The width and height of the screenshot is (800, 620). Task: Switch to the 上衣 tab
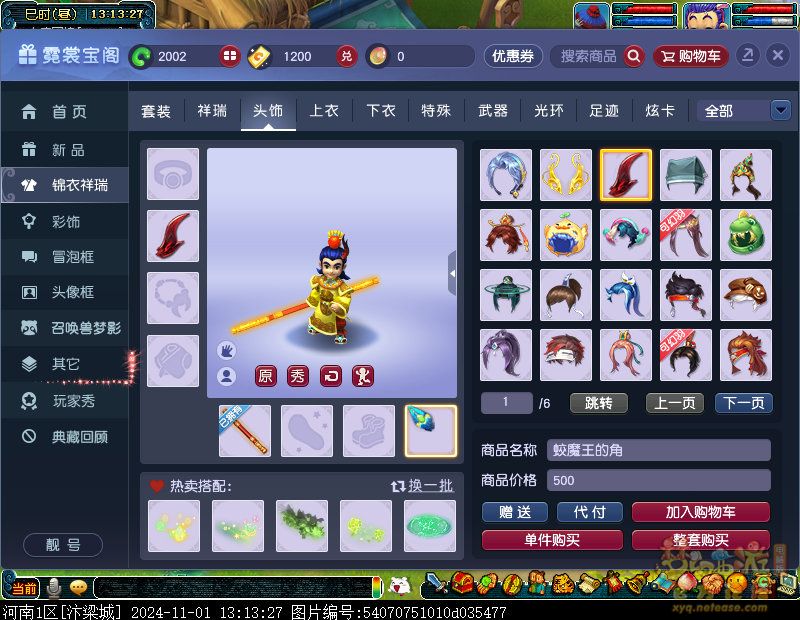pyautogui.click(x=324, y=111)
